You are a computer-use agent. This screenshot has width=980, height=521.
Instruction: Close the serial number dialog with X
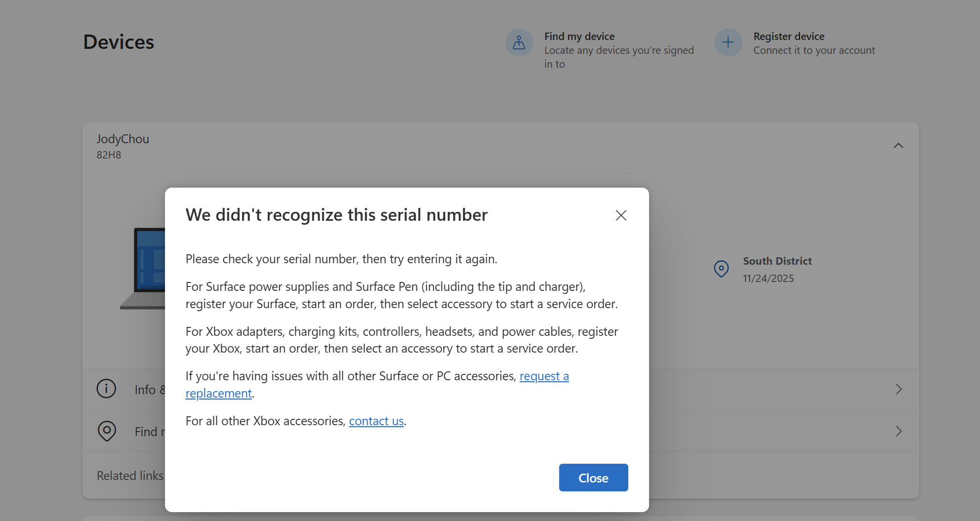click(x=621, y=215)
